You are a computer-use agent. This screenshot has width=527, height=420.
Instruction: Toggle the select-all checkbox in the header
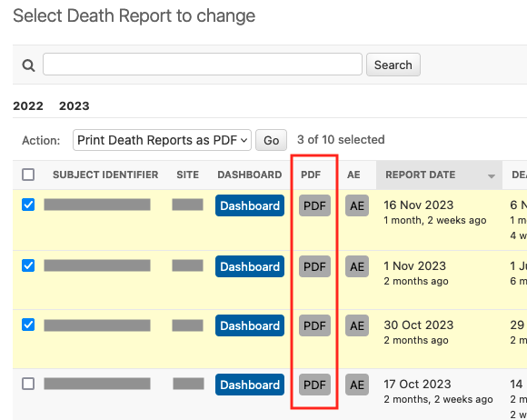[x=28, y=175]
